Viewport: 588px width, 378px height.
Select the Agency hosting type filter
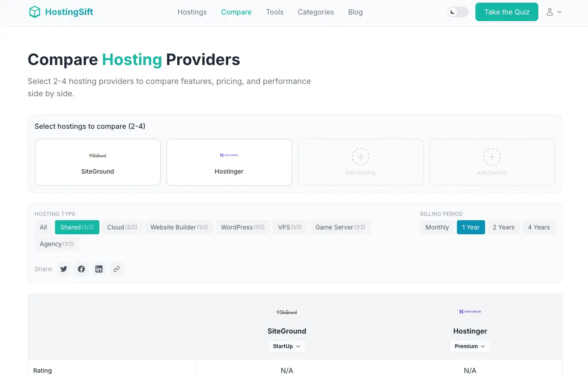(x=57, y=244)
